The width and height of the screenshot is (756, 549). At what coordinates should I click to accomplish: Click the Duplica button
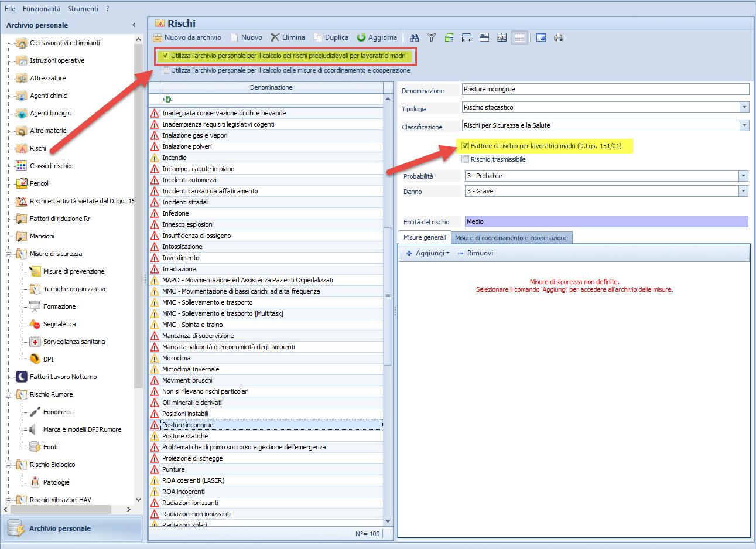tap(331, 37)
